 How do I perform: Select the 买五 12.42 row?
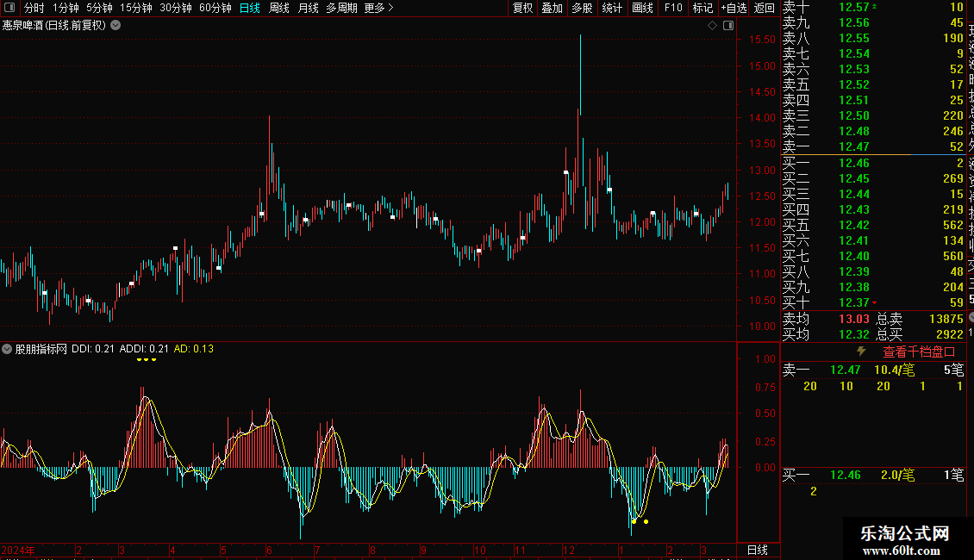[x=873, y=225]
